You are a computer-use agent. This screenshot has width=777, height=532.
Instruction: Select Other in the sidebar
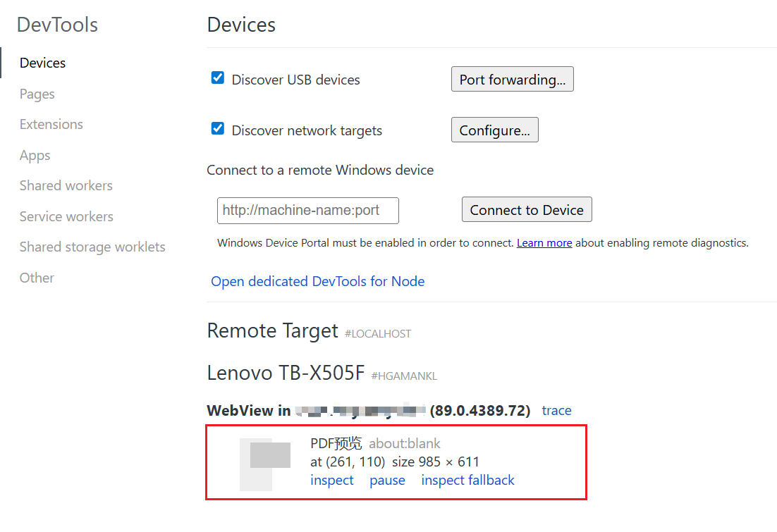37,278
